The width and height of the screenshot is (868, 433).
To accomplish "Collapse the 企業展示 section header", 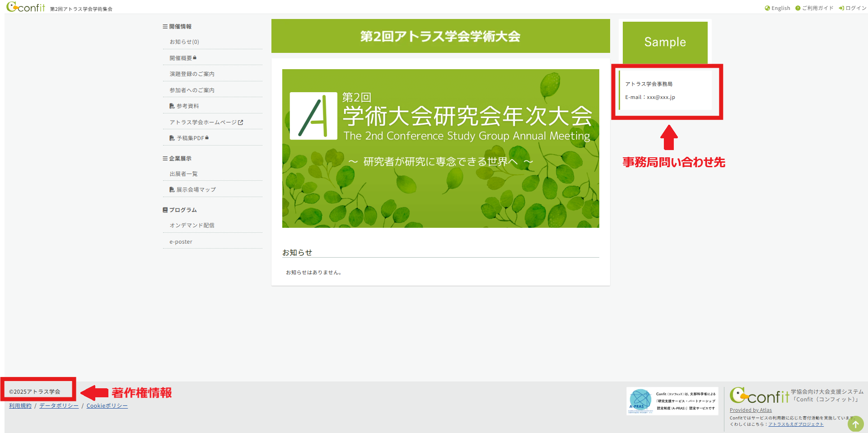I will point(177,159).
